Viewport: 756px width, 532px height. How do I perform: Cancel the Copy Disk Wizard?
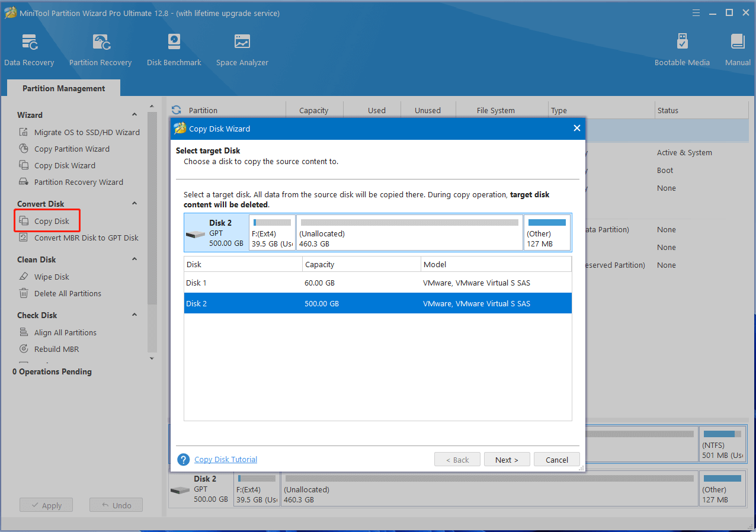tap(556, 460)
